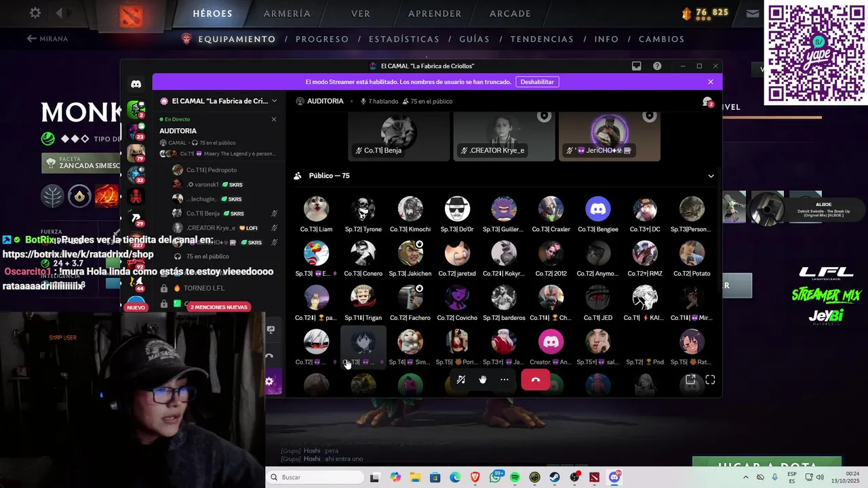Open audience member Sp.T3| Do'0r avatar
Viewport: 868px width, 488px height.
[457, 209]
